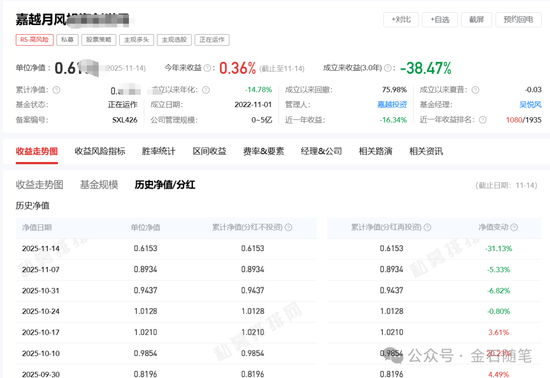550x378 pixels.
Task: Click the help icon beside 成立以来年化
Action: (206, 90)
